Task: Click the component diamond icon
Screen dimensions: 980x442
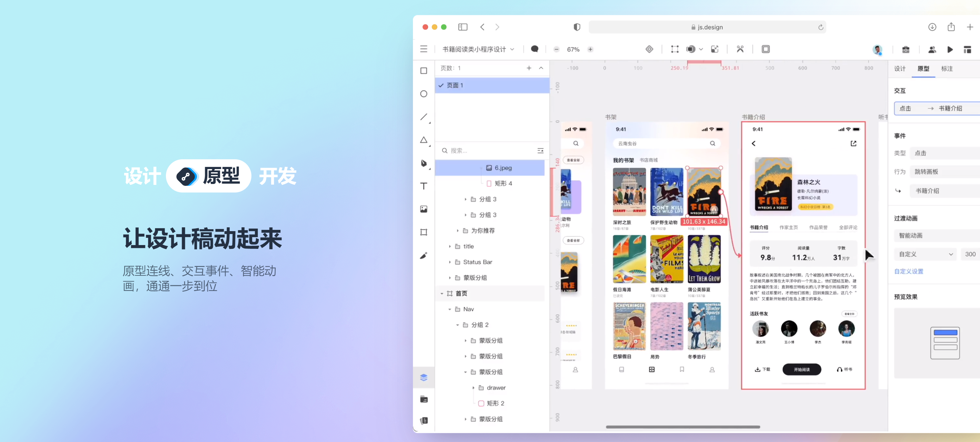Action: (649, 49)
